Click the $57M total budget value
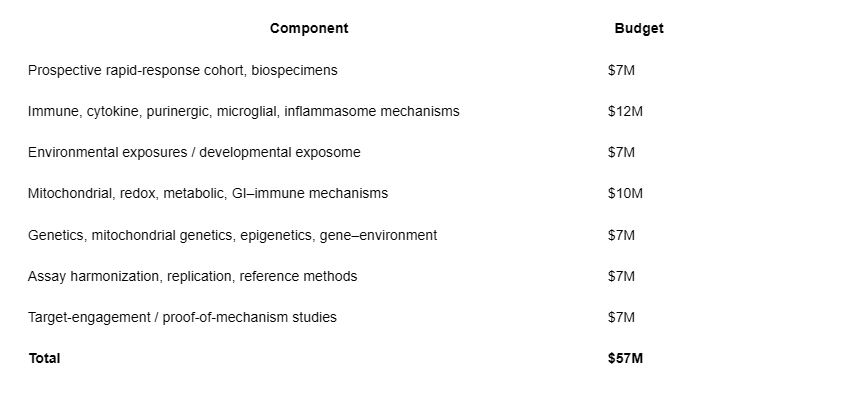This screenshot has width=851, height=407. 625,359
